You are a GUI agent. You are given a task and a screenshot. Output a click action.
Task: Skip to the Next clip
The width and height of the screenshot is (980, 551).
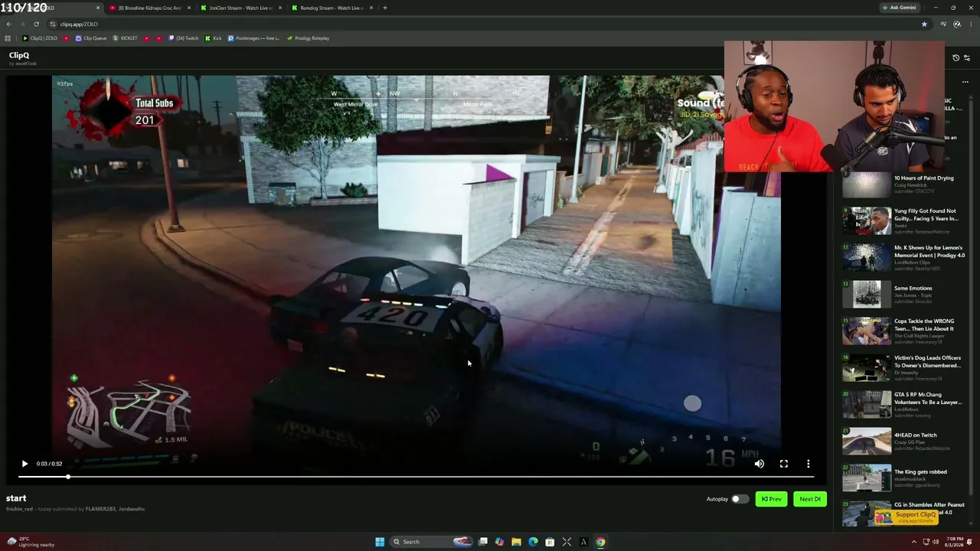coord(810,499)
